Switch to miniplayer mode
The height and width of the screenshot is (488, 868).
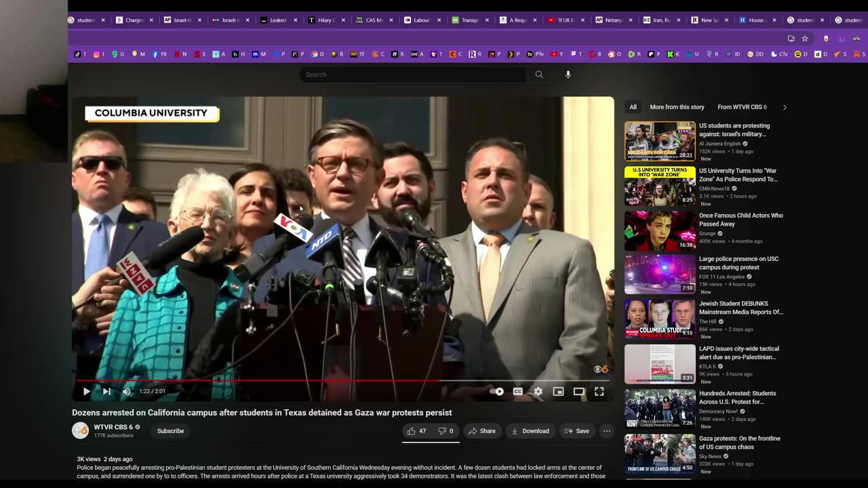[x=558, y=391]
